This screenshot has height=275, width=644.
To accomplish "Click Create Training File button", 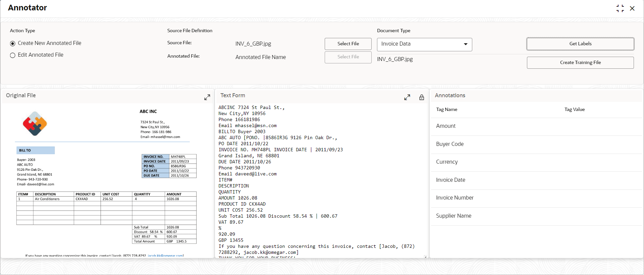I will (580, 63).
